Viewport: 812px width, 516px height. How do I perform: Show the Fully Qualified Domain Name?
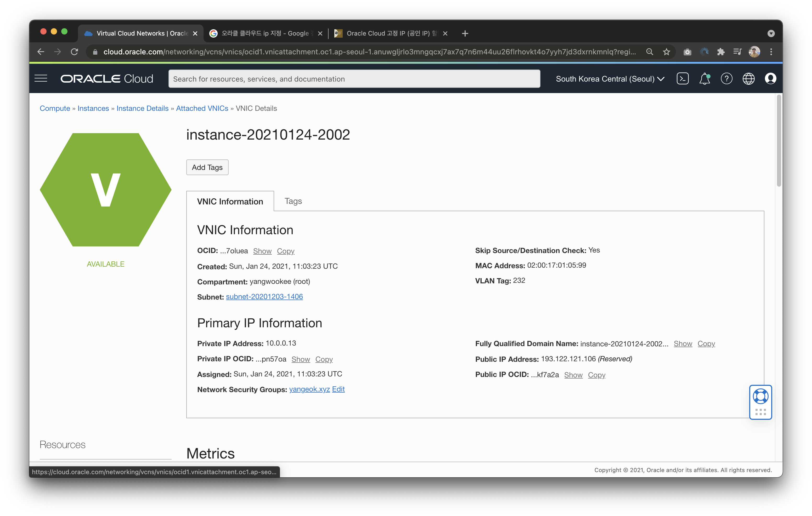[683, 344]
